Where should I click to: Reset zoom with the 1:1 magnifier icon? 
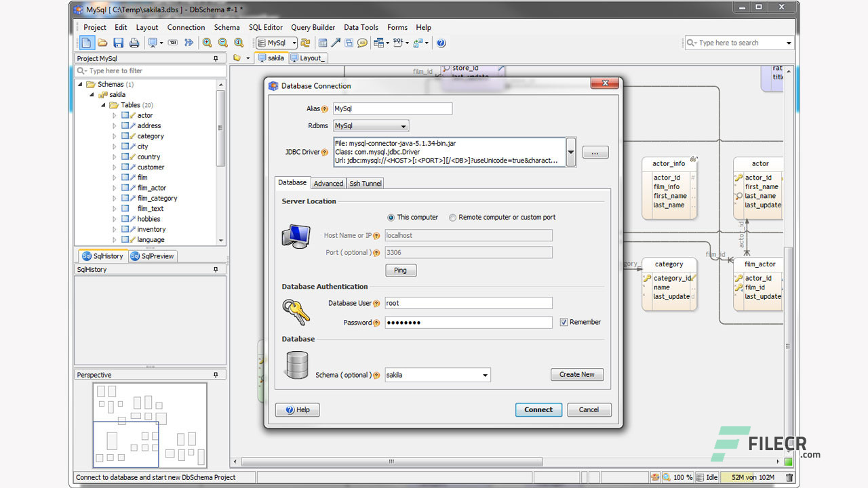point(239,43)
